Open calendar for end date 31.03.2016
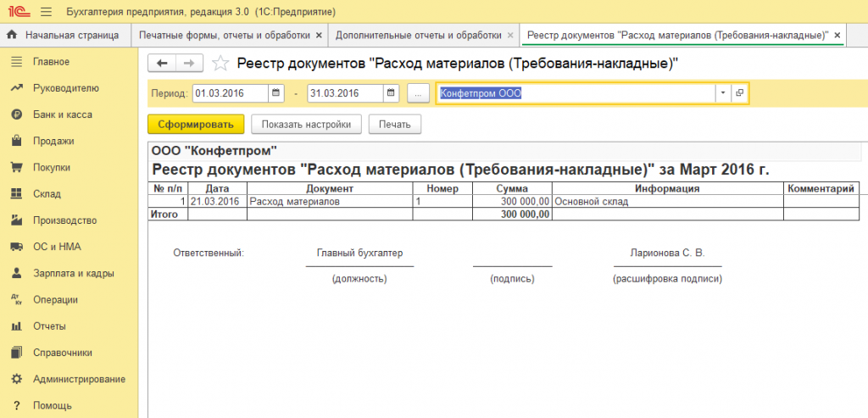The height and width of the screenshot is (418, 868). [391, 93]
